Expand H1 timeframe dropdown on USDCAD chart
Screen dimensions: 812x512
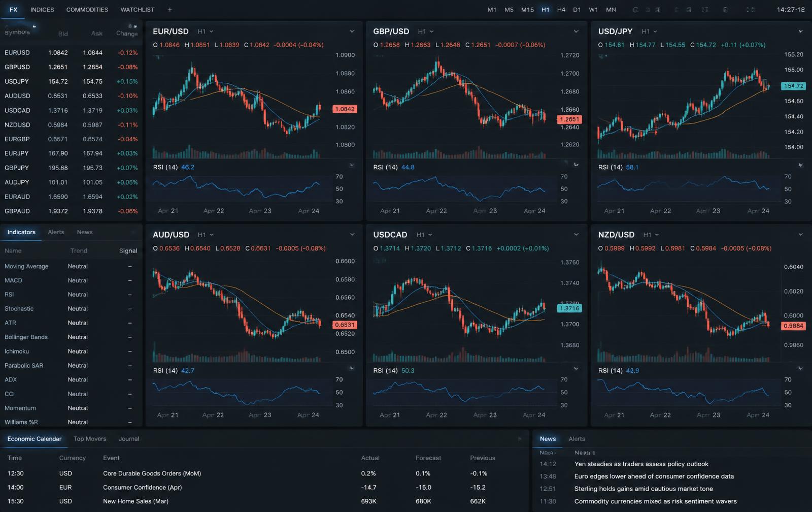tap(424, 235)
